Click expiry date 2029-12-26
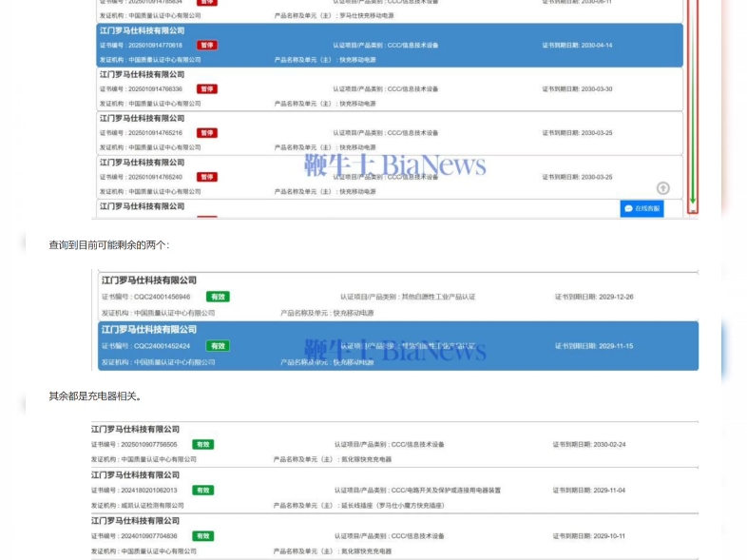This screenshot has height=560, width=747. (616, 297)
